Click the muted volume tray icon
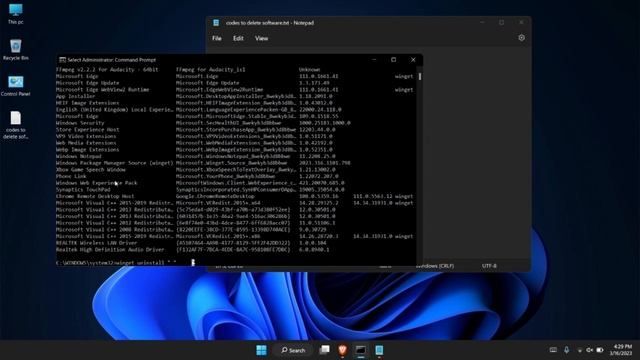Screen dimensions: 640x360 tap(590, 350)
